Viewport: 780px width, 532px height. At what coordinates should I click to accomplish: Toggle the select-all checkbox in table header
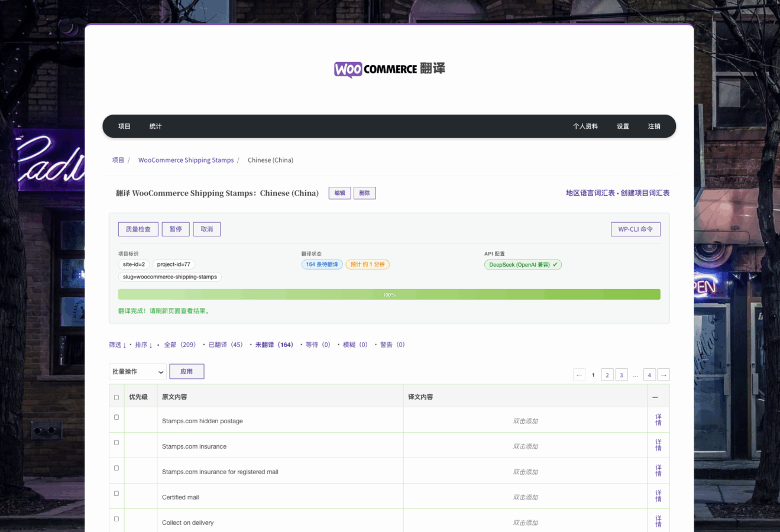tap(116, 397)
